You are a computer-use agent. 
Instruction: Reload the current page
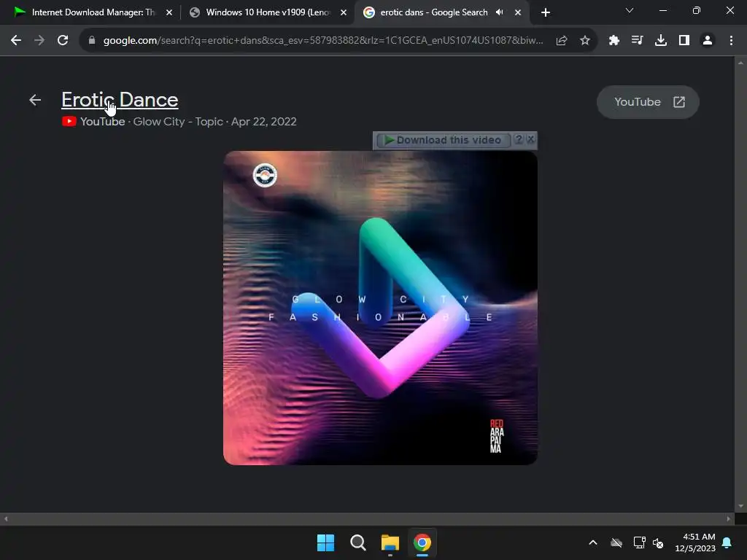click(63, 41)
